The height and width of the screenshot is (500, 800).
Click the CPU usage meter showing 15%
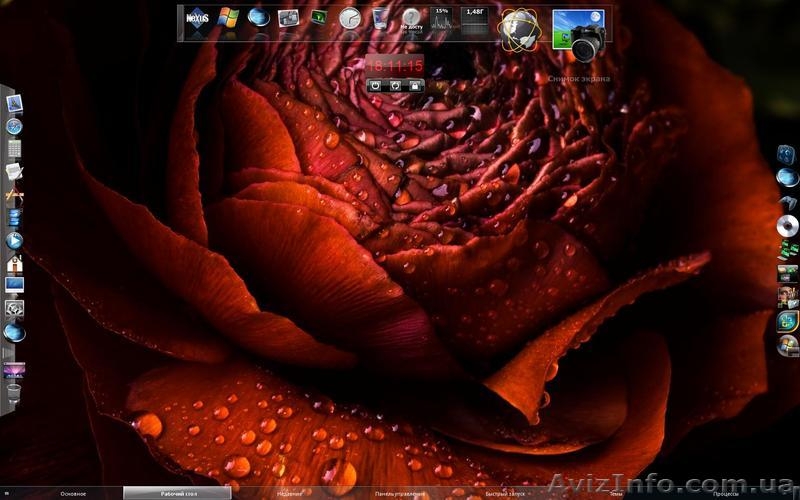coord(441,18)
